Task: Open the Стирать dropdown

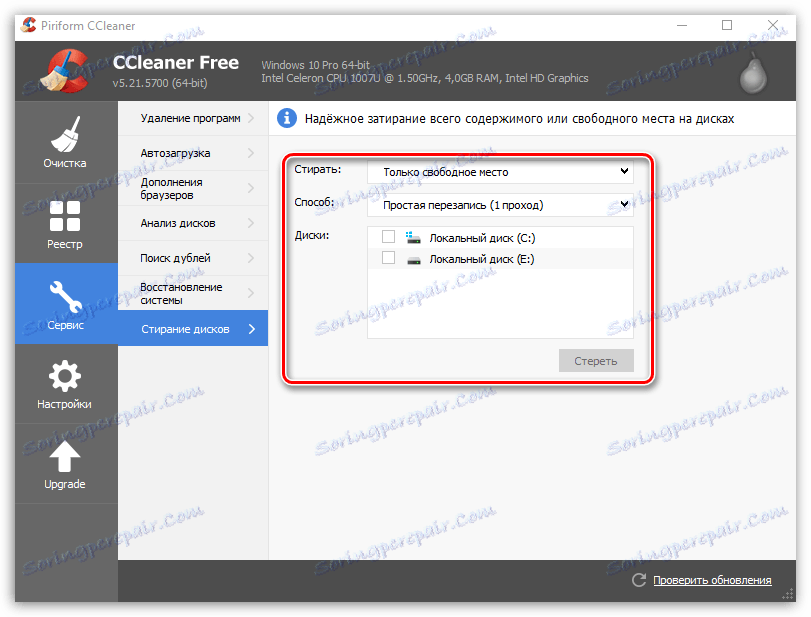Action: tap(500, 172)
